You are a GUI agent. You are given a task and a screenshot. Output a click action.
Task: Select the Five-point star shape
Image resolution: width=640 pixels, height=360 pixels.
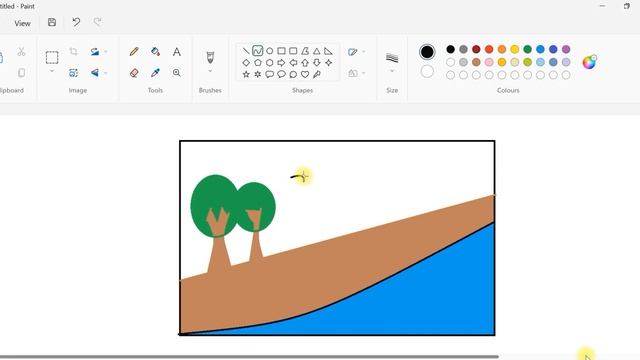point(246,74)
